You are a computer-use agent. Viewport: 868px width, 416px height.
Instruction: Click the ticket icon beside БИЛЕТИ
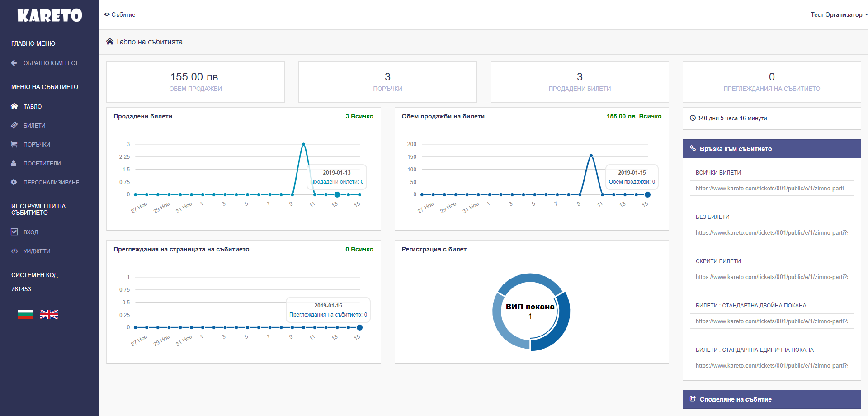[14, 125]
